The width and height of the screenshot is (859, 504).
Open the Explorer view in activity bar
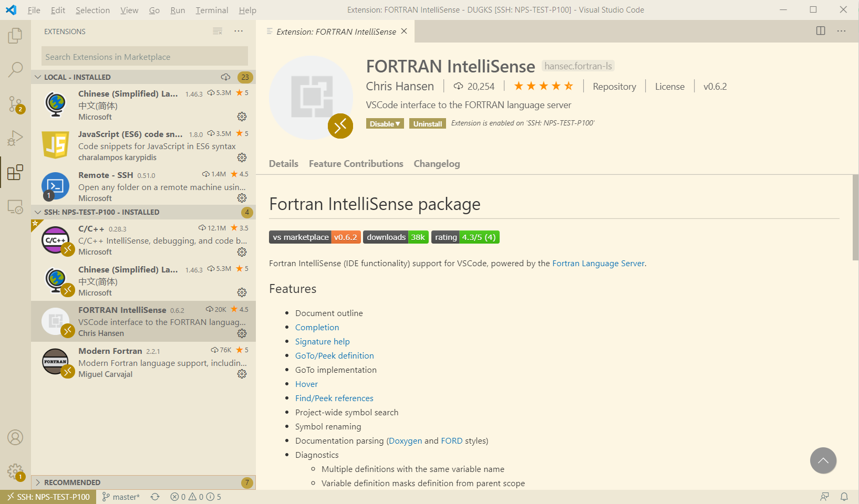pyautogui.click(x=15, y=36)
